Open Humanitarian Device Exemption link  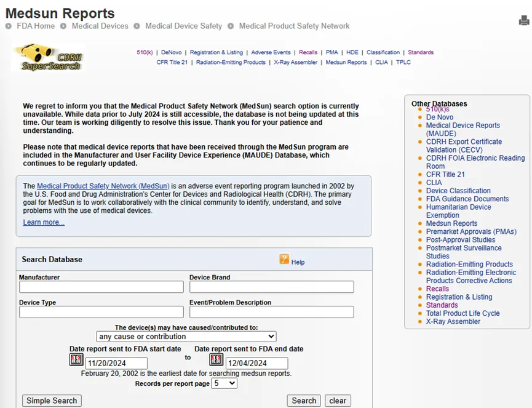click(459, 211)
